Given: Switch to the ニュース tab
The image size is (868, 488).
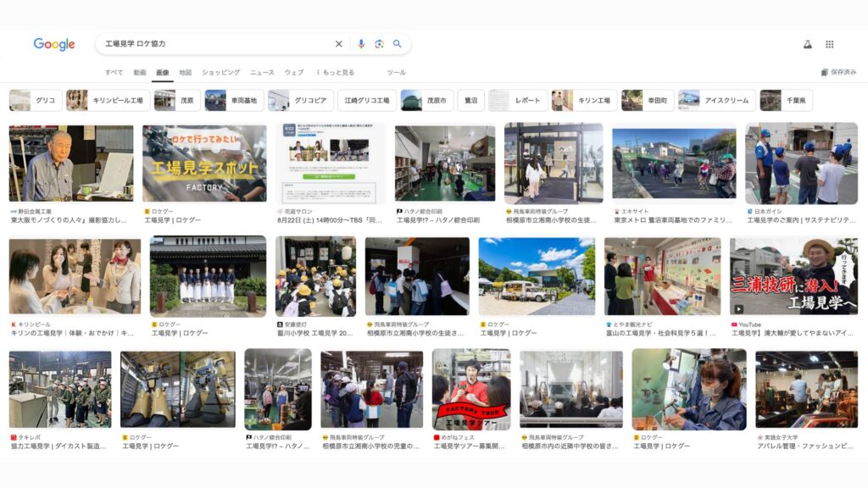Looking at the screenshot, I should [x=262, y=73].
